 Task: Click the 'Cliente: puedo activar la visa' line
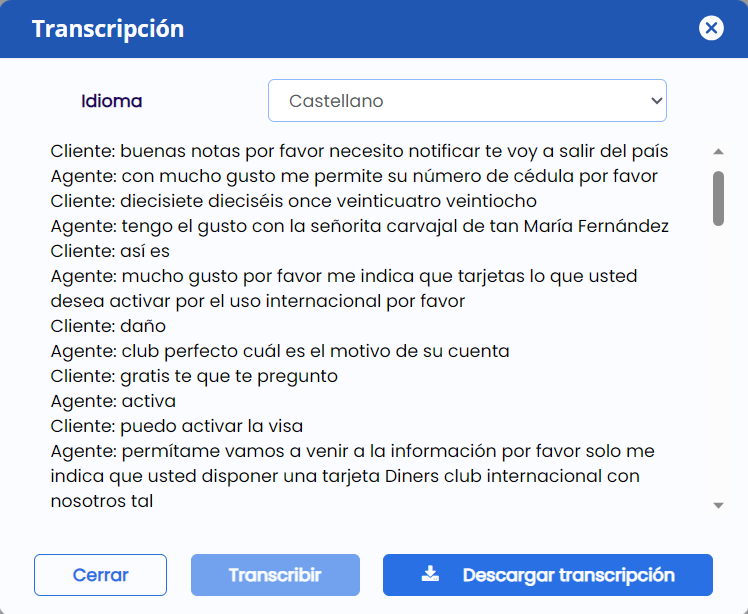point(177,426)
